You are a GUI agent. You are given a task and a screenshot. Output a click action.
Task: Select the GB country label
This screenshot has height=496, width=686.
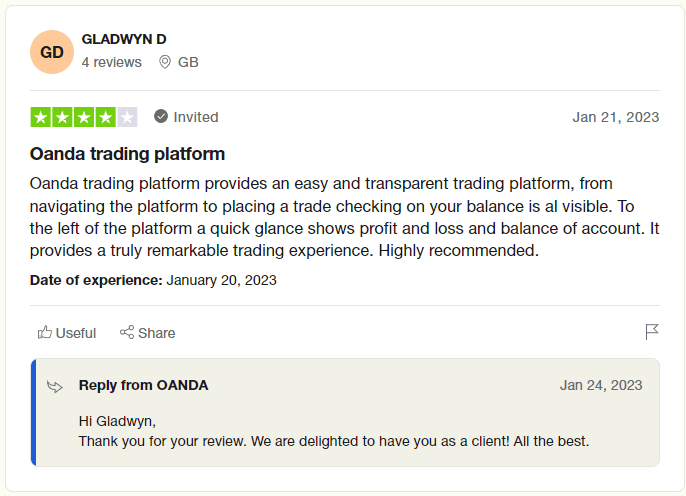(x=188, y=62)
